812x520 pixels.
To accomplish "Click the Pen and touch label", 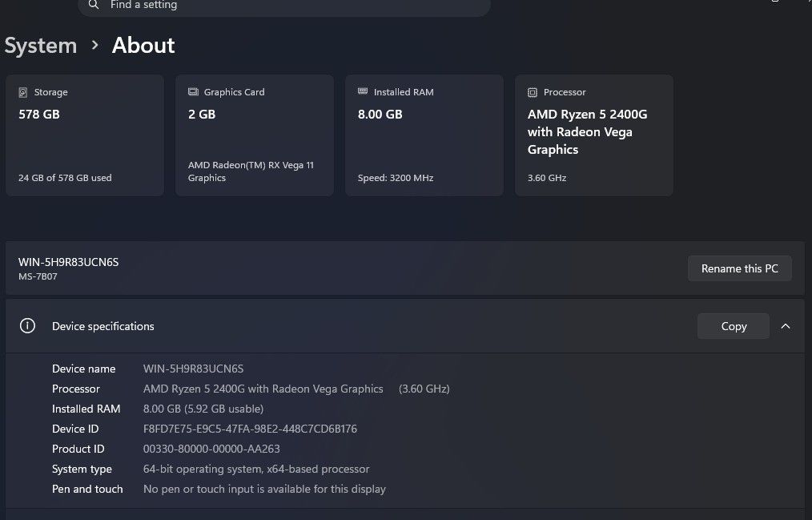I will point(87,489).
